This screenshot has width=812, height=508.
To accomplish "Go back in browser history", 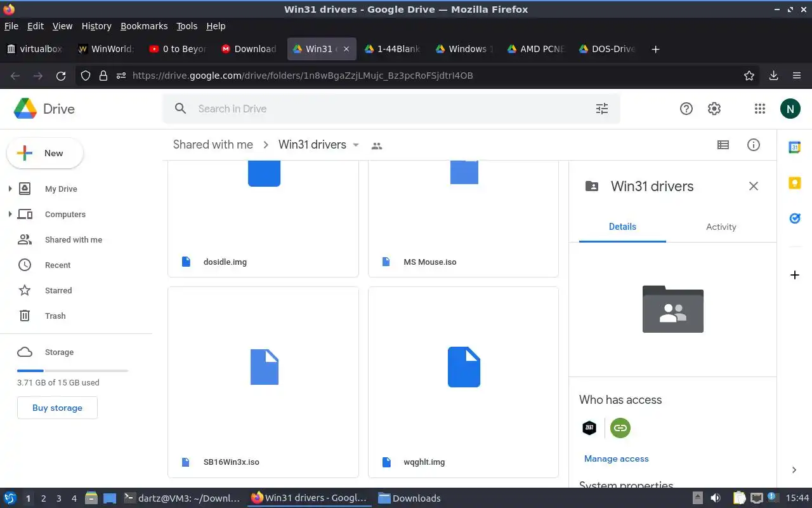I will (15, 76).
